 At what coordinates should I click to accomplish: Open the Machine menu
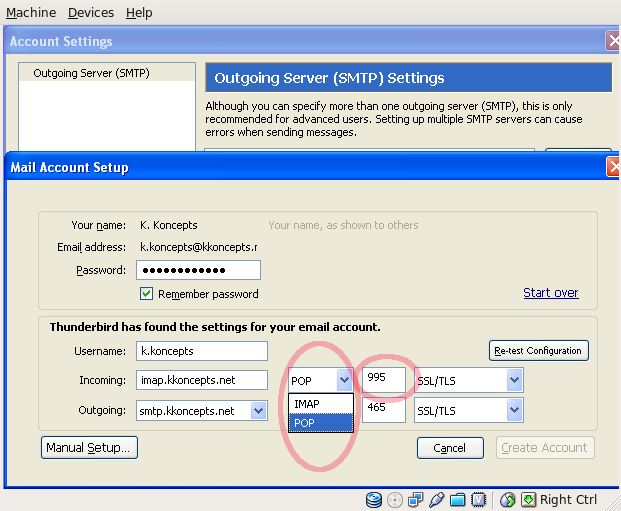pos(31,13)
